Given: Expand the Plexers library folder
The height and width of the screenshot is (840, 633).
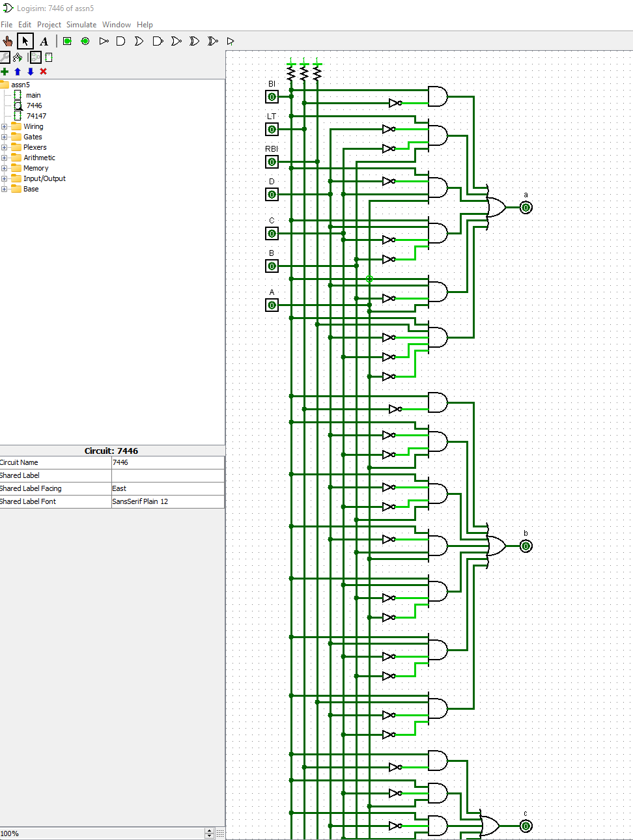Looking at the screenshot, I should [x=4, y=147].
